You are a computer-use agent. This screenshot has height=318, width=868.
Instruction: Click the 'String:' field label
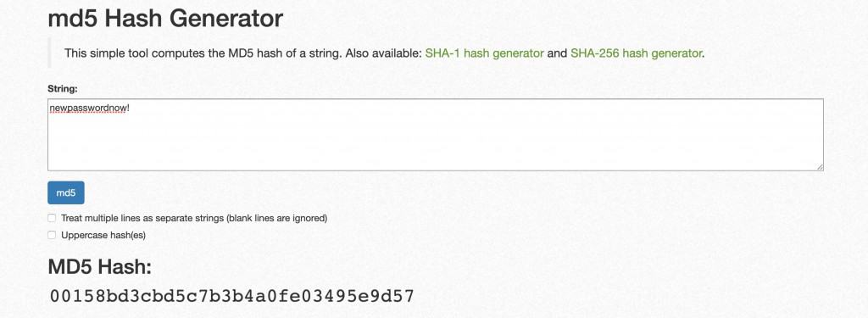point(63,88)
